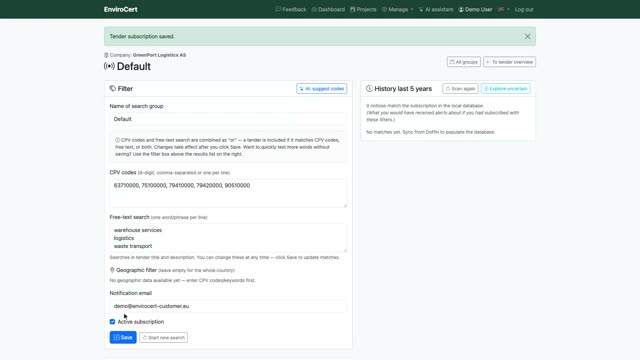Click 'No matches yet. Sync from Doffin' text
The width and height of the screenshot is (640, 360).
(x=431, y=132)
